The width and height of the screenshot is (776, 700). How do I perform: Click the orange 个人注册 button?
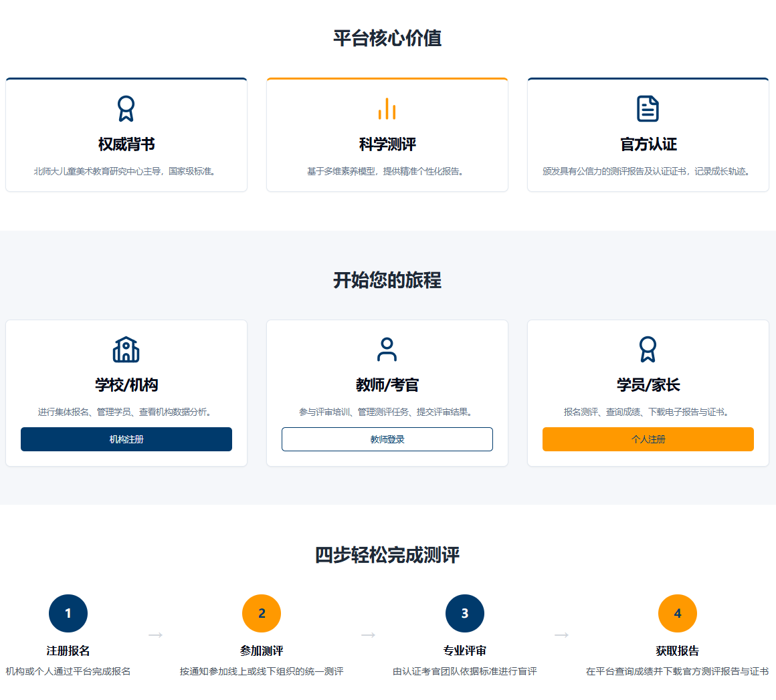point(648,439)
